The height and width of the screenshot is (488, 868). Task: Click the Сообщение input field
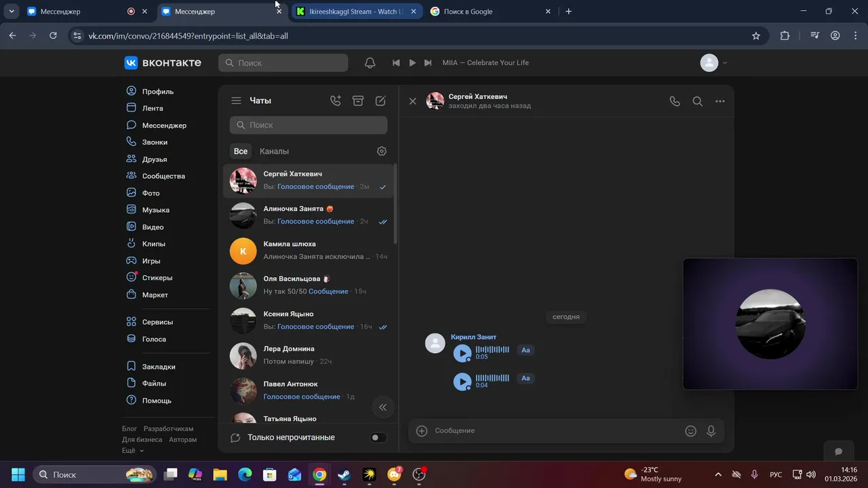point(556,430)
